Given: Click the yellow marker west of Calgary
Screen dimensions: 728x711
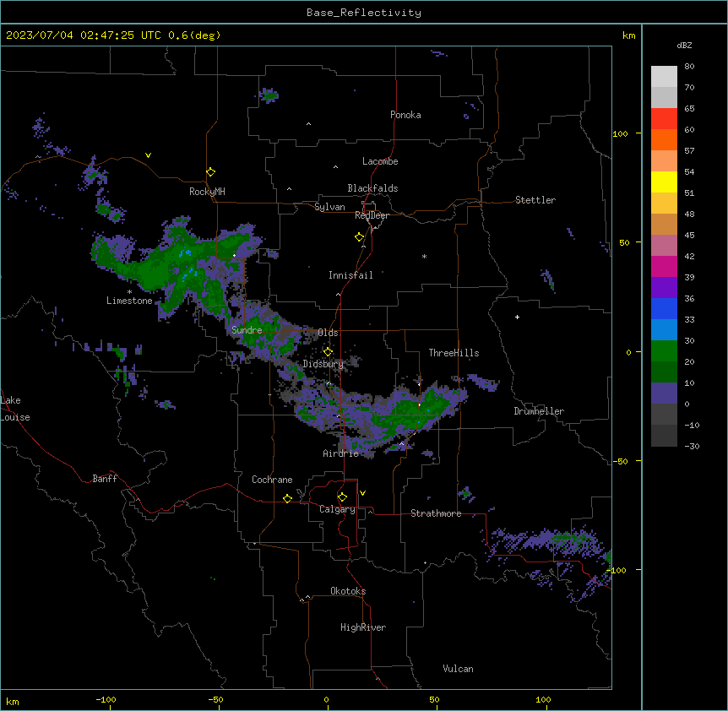Looking at the screenshot, I should coord(287,498).
